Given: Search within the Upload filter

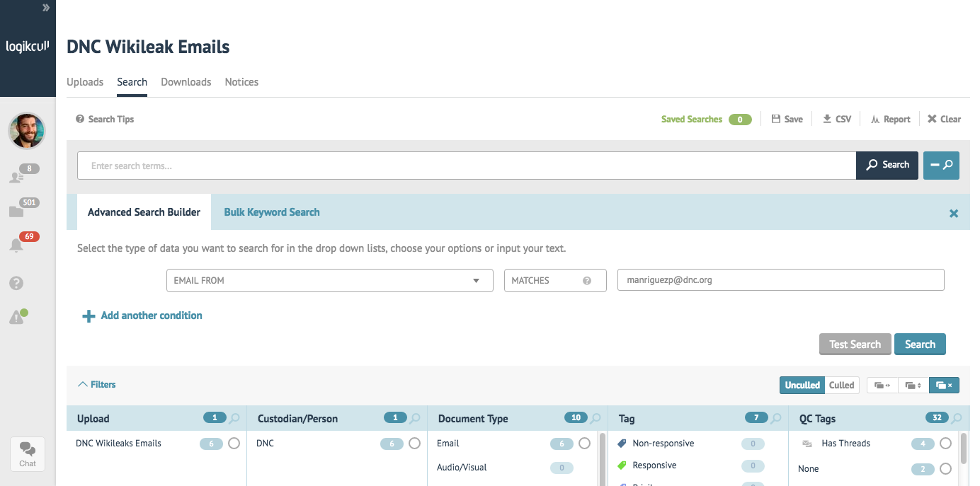Looking at the screenshot, I should click(x=234, y=418).
